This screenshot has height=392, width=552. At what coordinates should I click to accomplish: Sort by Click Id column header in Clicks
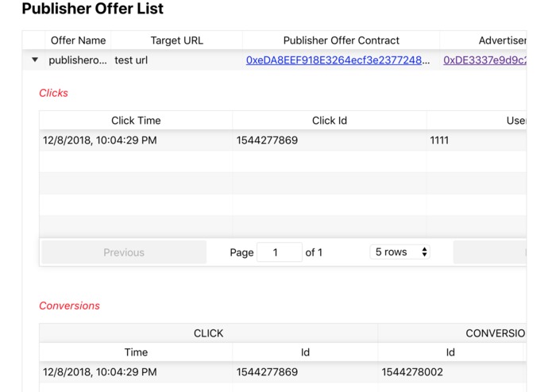pyautogui.click(x=330, y=121)
